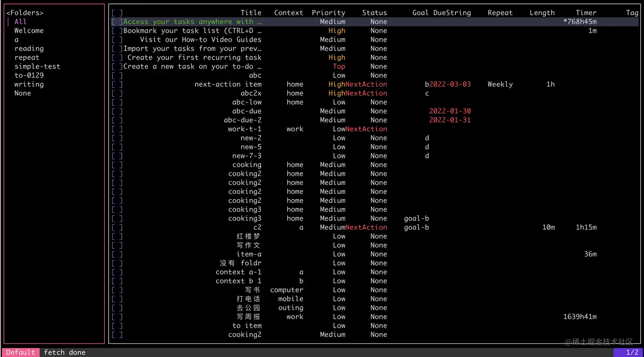Viewport: 644px width, 357px height.
Task: Click the 1h15m timer value
Action: tap(586, 227)
